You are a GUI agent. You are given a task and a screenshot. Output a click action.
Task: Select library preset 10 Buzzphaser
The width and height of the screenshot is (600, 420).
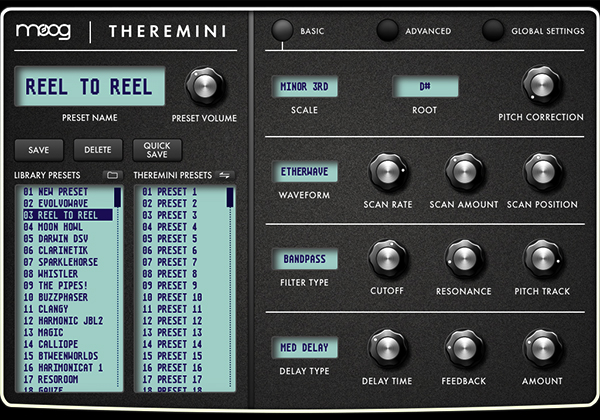68,297
